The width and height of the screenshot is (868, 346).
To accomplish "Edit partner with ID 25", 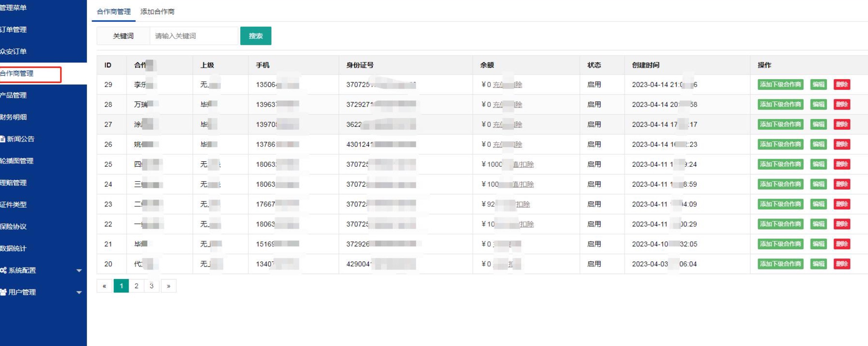I will [x=819, y=164].
